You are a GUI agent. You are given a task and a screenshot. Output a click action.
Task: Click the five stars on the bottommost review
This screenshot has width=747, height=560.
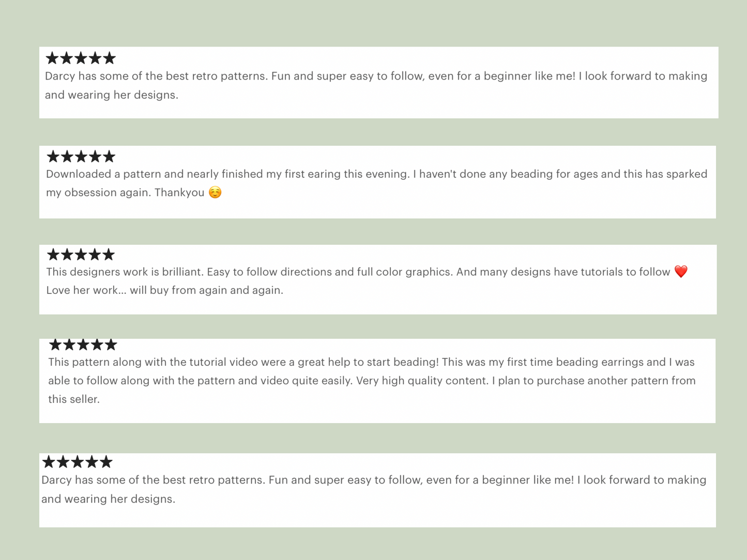tap(77, 462)
